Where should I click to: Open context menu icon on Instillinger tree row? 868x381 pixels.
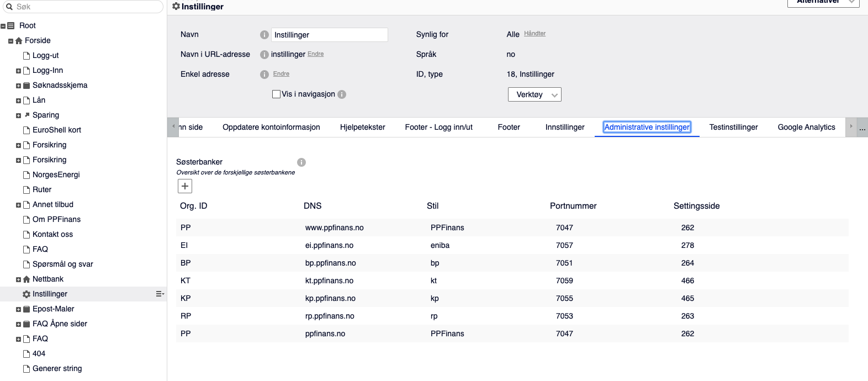(x=160, y=294)
